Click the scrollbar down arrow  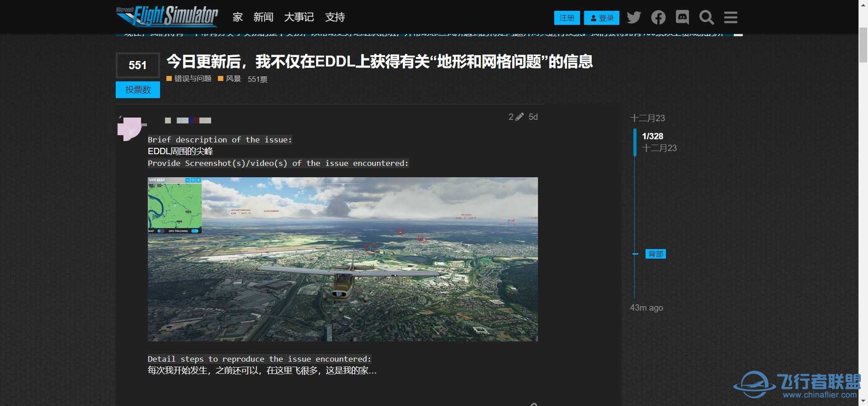point(863,401)
